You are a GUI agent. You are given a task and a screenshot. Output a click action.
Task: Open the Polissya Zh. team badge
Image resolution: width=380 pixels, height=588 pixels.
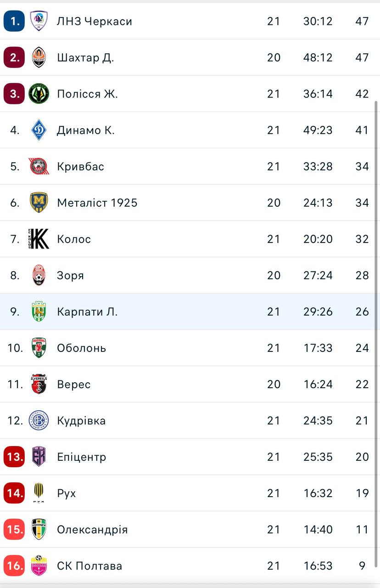39,94
